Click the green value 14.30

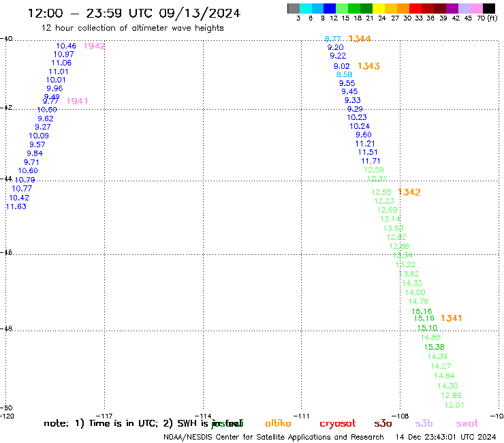click(447, 386)
